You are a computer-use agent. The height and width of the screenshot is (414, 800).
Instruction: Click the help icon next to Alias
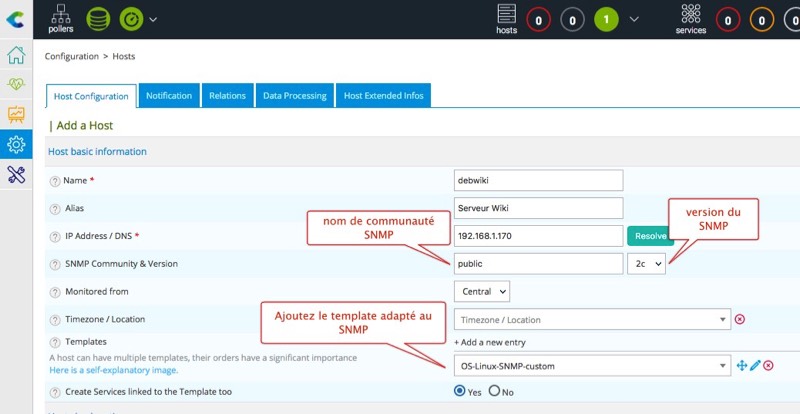click(55, 208)
